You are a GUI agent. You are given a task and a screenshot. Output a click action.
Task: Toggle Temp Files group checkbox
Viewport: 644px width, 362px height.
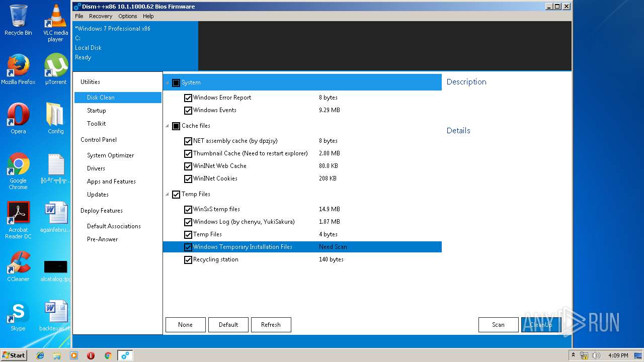(x=176, y=195)
